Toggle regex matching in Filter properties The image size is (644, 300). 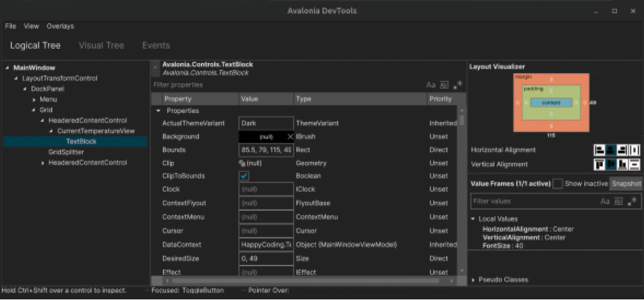pos(457,85)
